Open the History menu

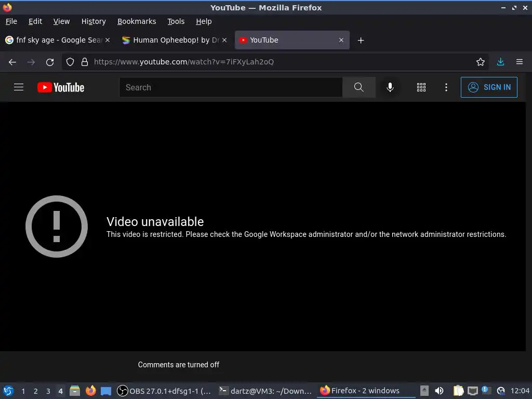tap(94, 21)
